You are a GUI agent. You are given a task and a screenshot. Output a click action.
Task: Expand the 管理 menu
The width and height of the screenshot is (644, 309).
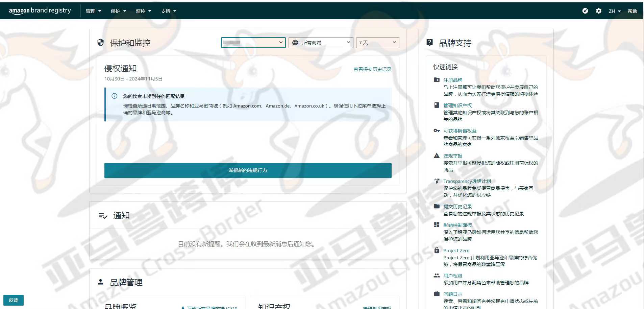(94, 11)
